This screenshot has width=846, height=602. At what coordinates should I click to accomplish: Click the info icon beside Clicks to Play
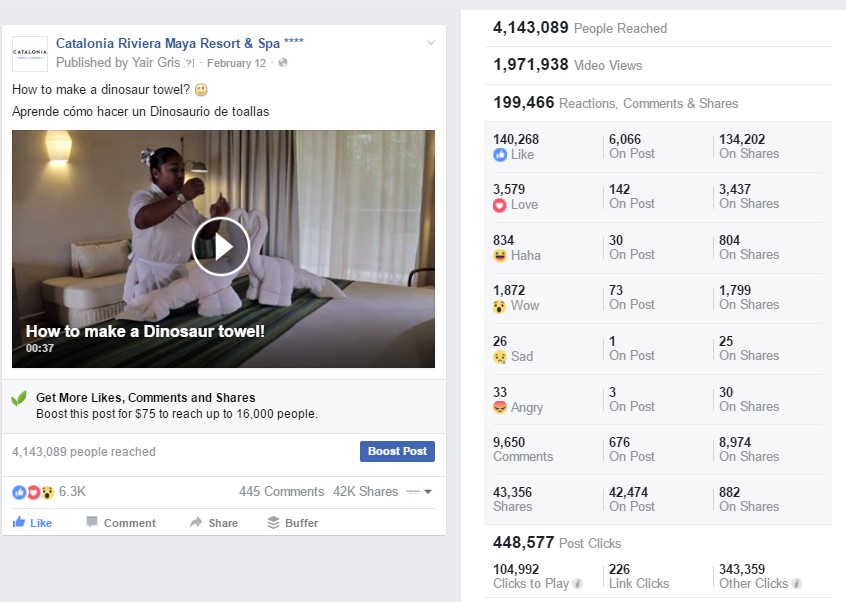(x=577, y=584)
